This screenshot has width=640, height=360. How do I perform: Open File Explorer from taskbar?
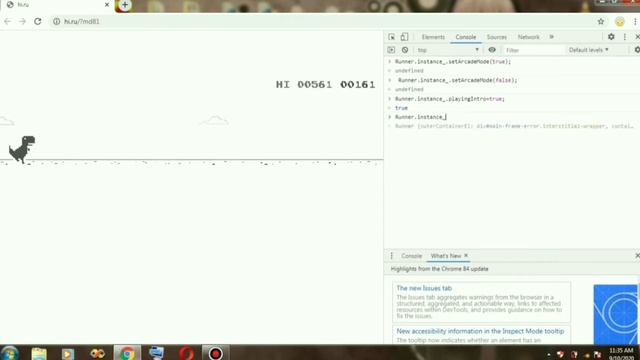point(39,353)
